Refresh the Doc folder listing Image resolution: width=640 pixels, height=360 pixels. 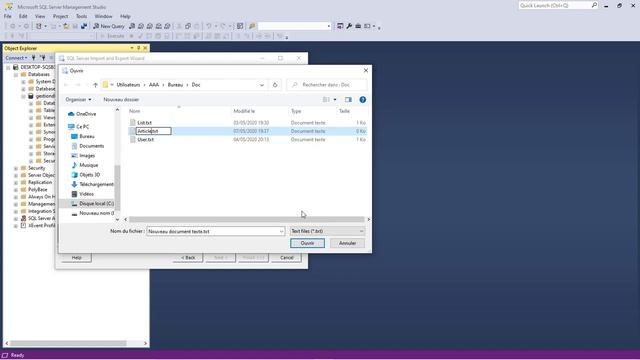point(275,85)
